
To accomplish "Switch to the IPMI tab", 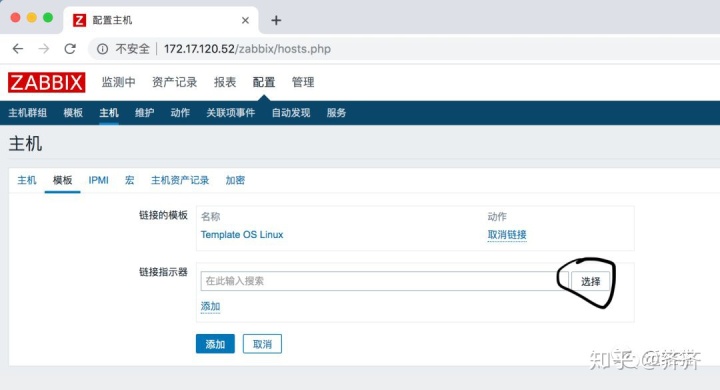I will (98, 180).
